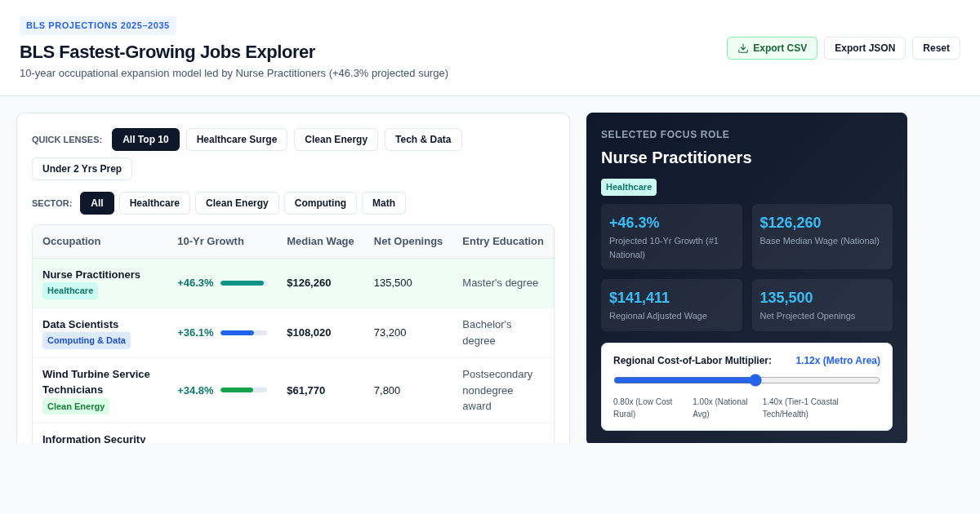Viewport: 980px width, 514px height.
Task: Adjust the Regional Cost-of-Labor Multiplier slider
Action: (x=746, y=380)
